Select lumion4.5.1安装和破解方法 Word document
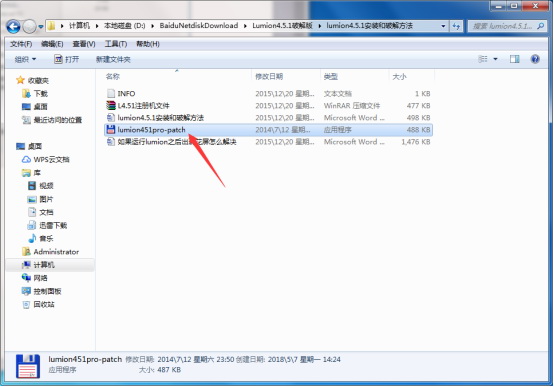554x387 pixels. point(269,118)
